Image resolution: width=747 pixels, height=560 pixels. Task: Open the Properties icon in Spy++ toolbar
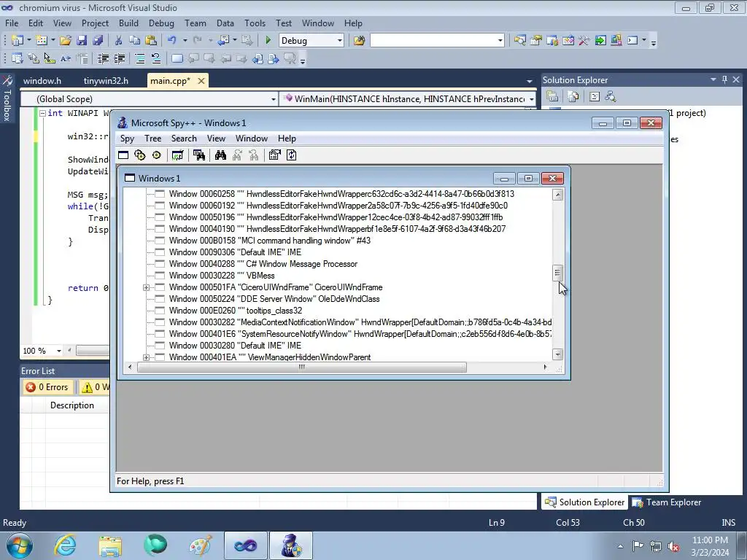pos(274,155)
